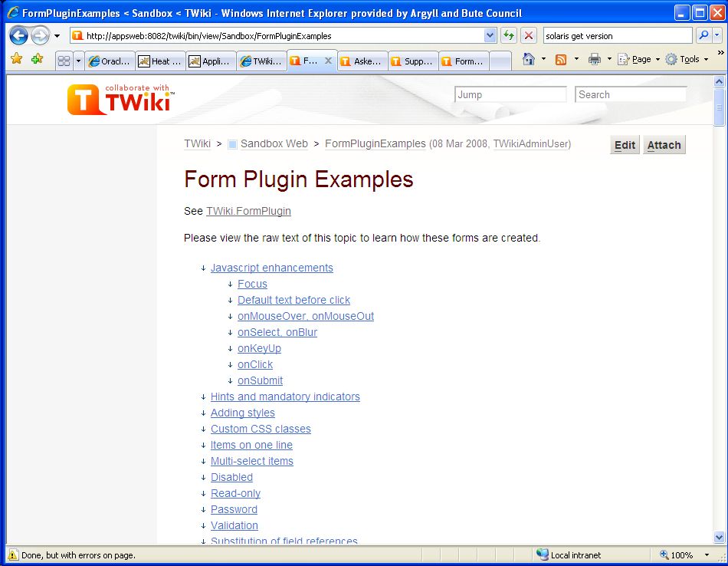Click the Add to Favorites icon
This screenshot has height=566, width=728.
[37, 59]
